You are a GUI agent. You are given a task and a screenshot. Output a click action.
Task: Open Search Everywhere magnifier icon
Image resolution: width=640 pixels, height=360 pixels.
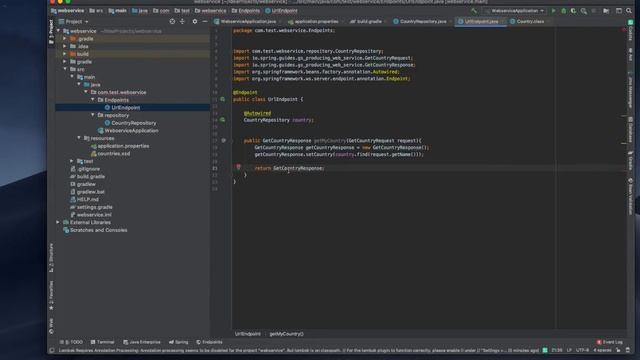click(x=629, y=11)
